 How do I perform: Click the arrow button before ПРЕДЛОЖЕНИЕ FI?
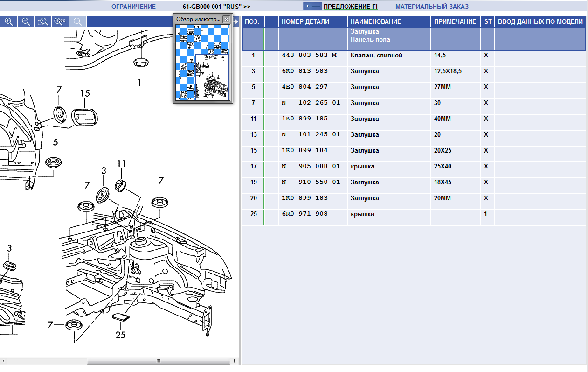click(312, 6)
